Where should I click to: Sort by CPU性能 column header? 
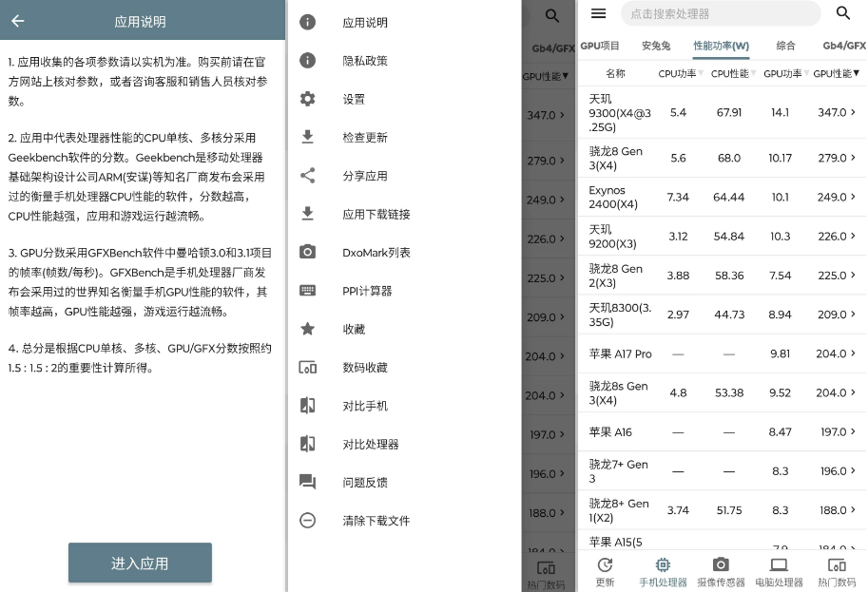pyautogui.click(x=730, y=73)
